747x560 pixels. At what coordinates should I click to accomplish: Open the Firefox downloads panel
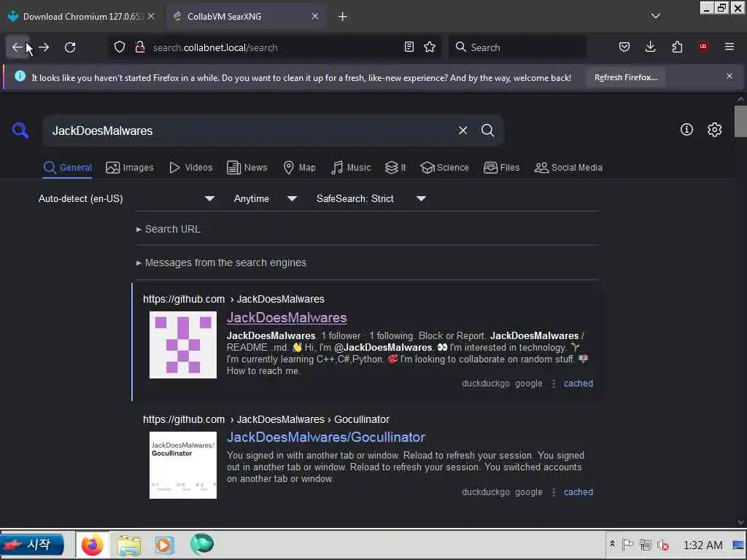coord(650,47)
